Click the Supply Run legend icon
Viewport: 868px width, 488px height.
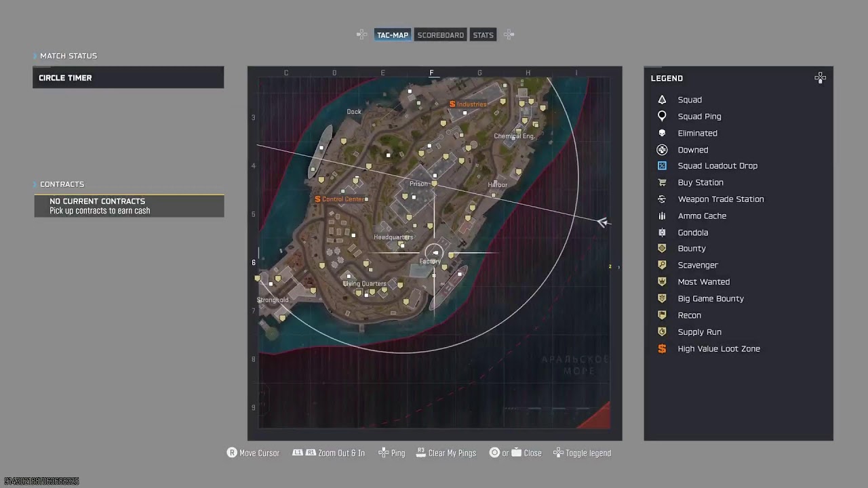coord(662,332)
